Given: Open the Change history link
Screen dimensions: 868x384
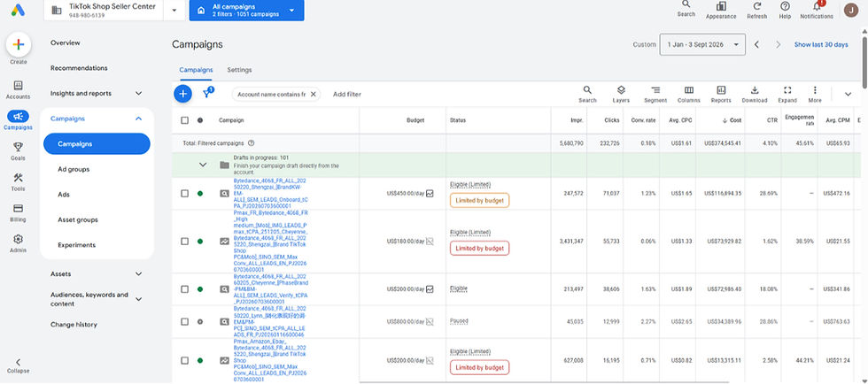Looking at the screenshot, I should coord(74,325).
